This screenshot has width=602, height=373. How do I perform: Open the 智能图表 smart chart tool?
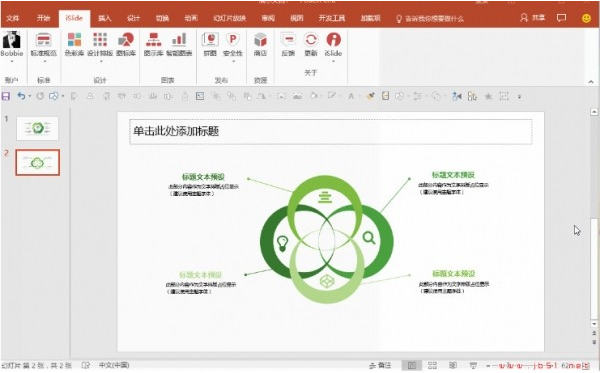coord(179,44)
